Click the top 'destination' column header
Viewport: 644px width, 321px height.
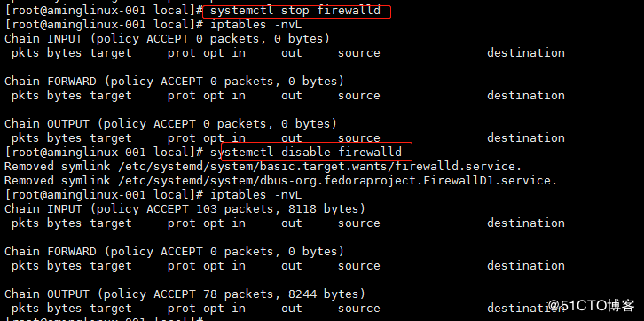(526, 53)
